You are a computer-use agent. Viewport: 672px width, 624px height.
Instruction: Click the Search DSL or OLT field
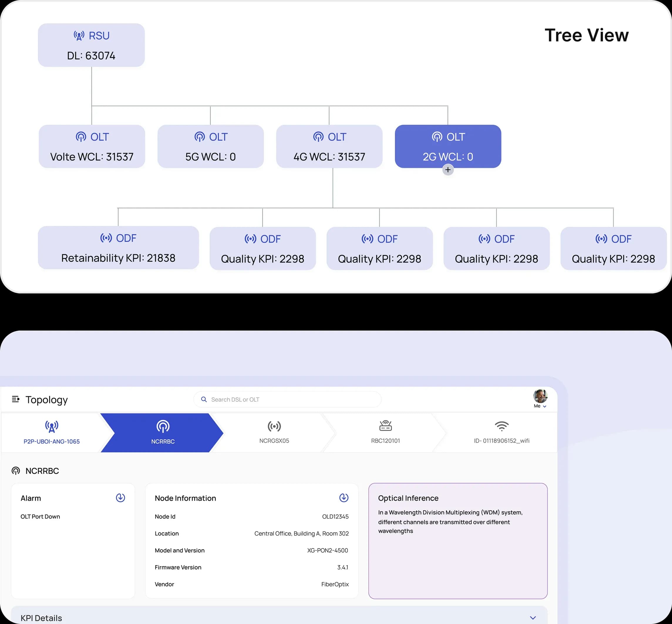point(287,399)
